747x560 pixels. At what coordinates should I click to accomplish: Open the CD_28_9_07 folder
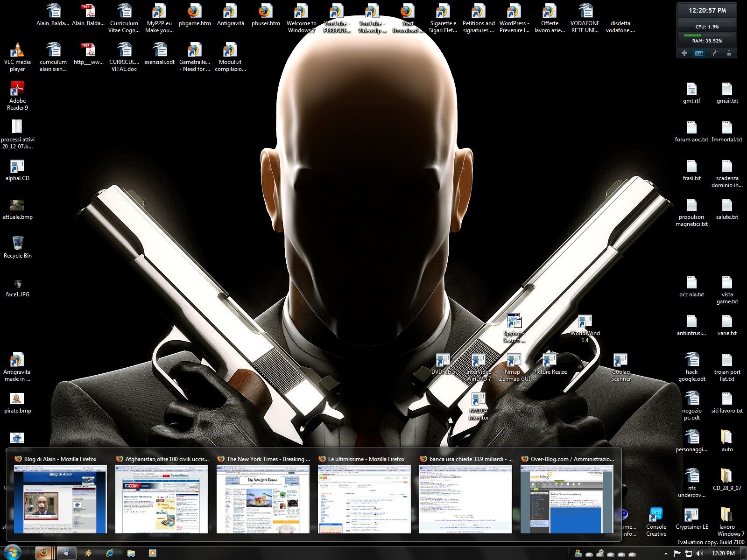click(727, 480)
